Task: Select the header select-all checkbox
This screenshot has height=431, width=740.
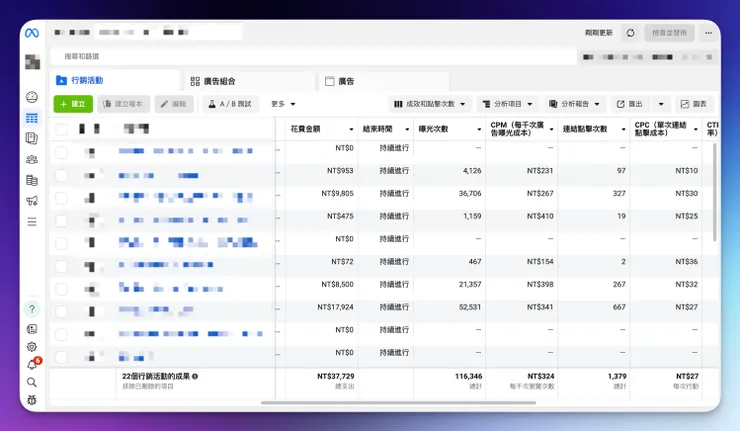Action: click(61, 129)
